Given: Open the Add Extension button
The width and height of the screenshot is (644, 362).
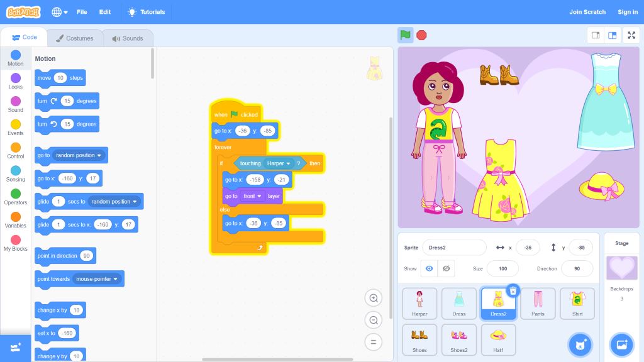Looking at the screenshot, I should coord(16,348).
